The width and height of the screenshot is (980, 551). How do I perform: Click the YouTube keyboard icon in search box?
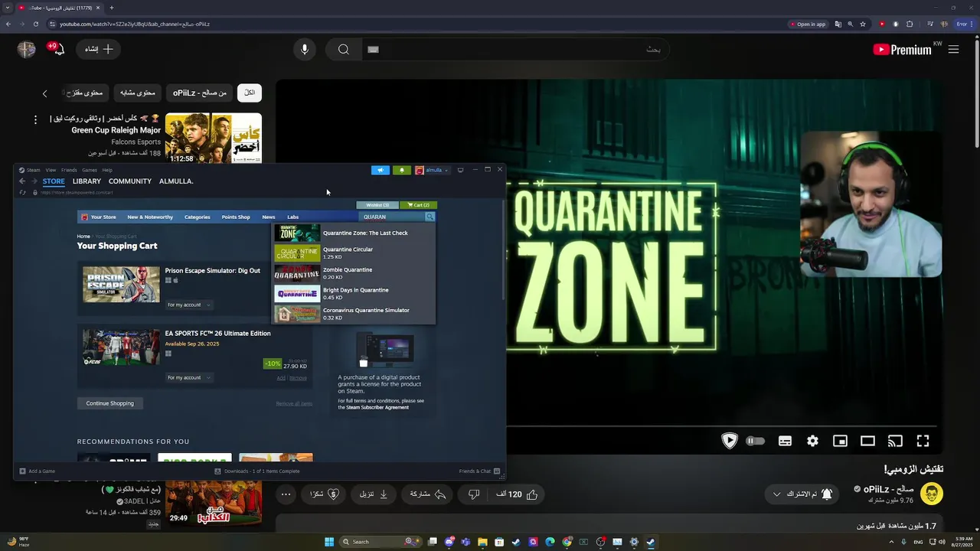(x=373, y=50)
